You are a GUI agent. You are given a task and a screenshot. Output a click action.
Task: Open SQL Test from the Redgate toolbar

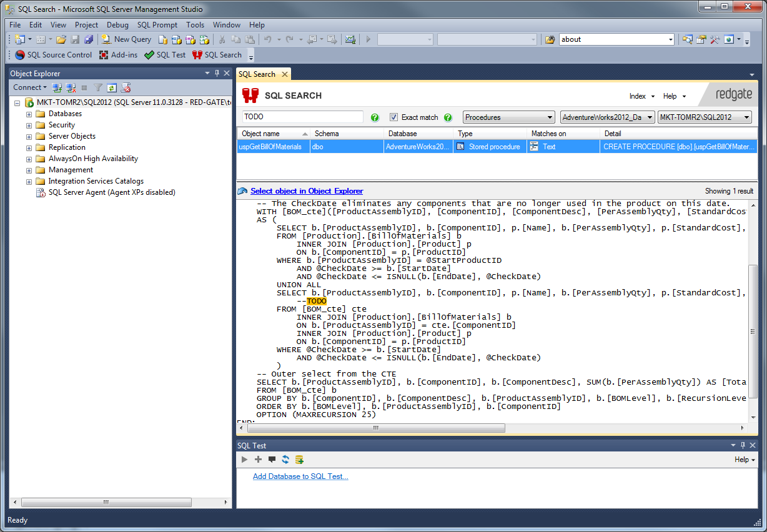(165, 55)
